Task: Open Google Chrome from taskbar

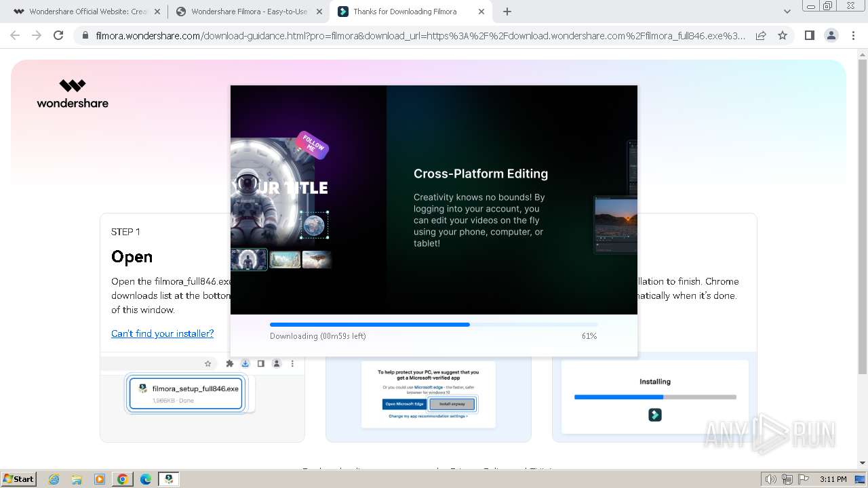Action: (123, 479)
